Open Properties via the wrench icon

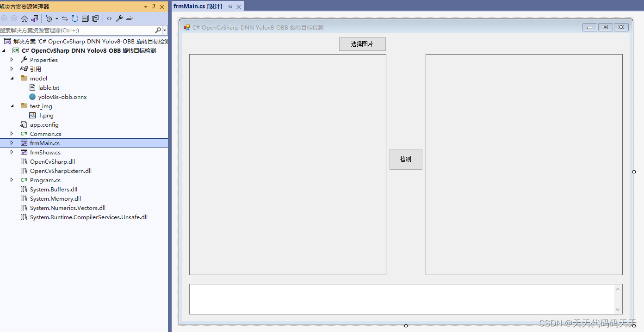[x=119, y=18]
